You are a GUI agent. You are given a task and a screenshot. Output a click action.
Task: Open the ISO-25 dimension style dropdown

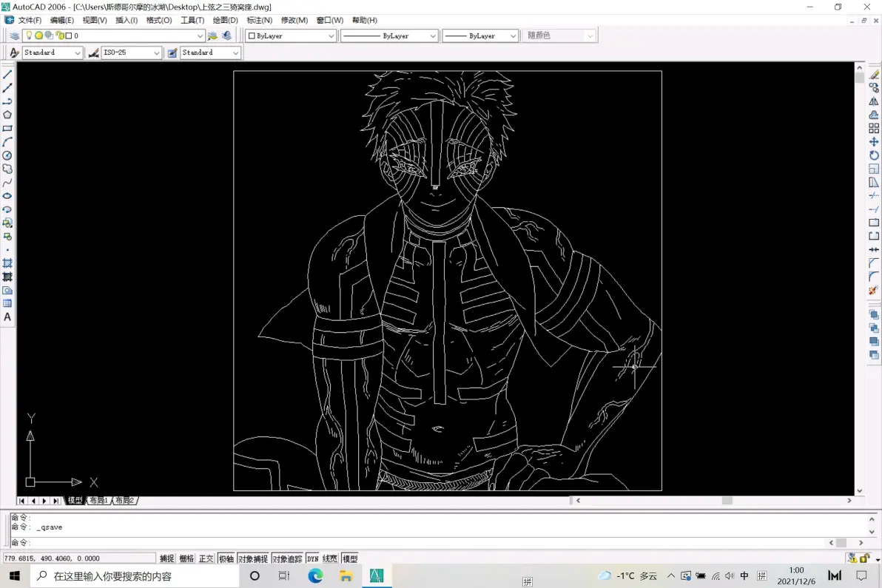coord(131,53)
